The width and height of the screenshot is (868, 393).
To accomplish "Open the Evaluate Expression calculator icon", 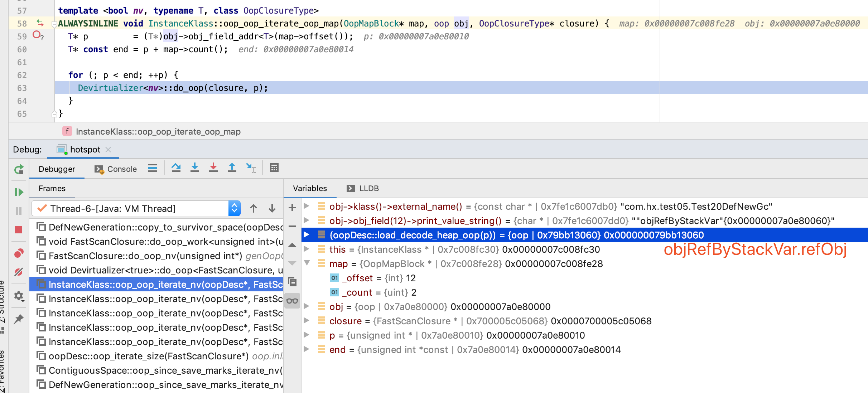I will coord(274,168).
